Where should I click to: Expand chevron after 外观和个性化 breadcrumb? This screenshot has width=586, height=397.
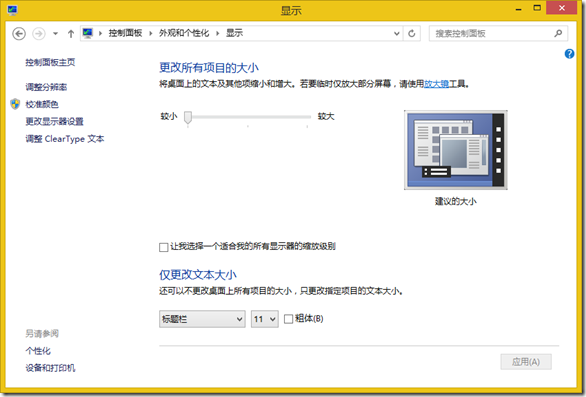217,33
